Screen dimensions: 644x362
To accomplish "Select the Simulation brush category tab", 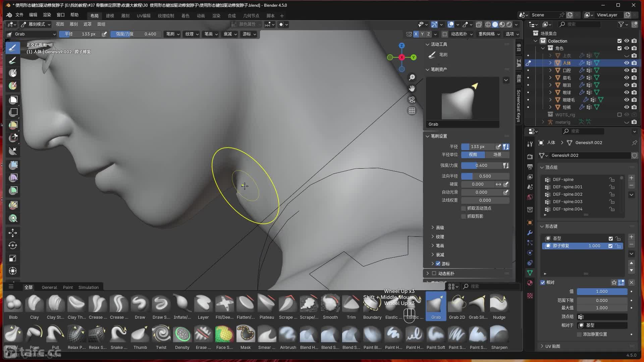I will 89,287.
